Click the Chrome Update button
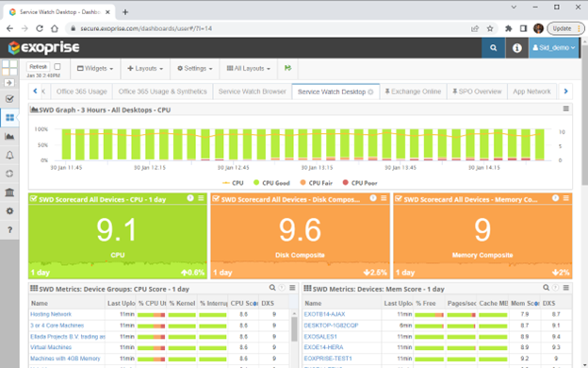 565,28
